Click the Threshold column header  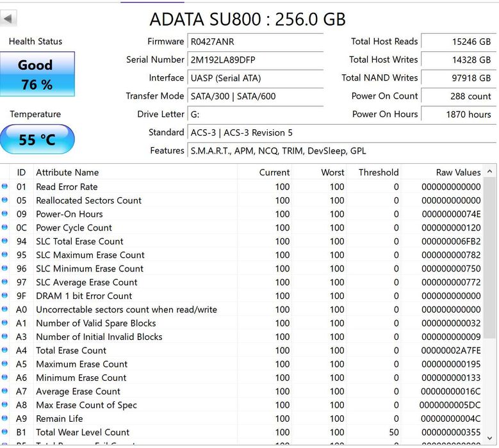pos(373,172)
